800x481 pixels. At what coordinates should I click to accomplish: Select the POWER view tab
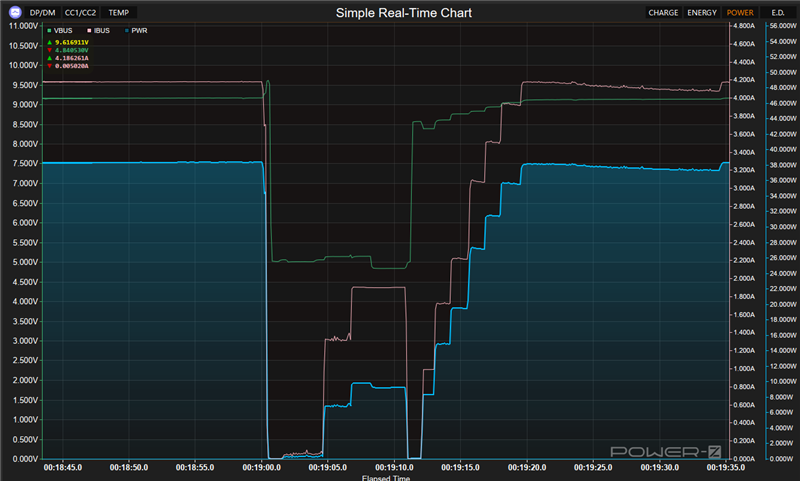pos(741,13)
